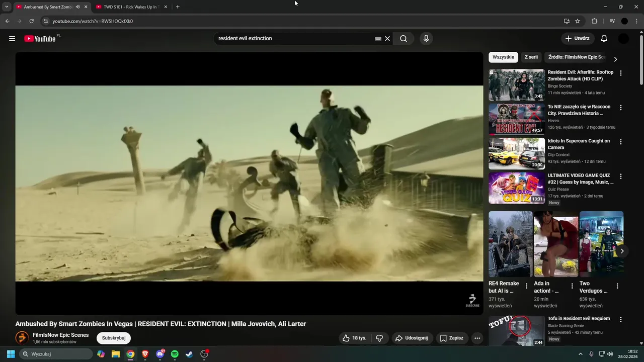This screenshot has height=362, width=644.
Task: Open media controls icon in Chrome toolbar
Action: [x=612, y=21]
